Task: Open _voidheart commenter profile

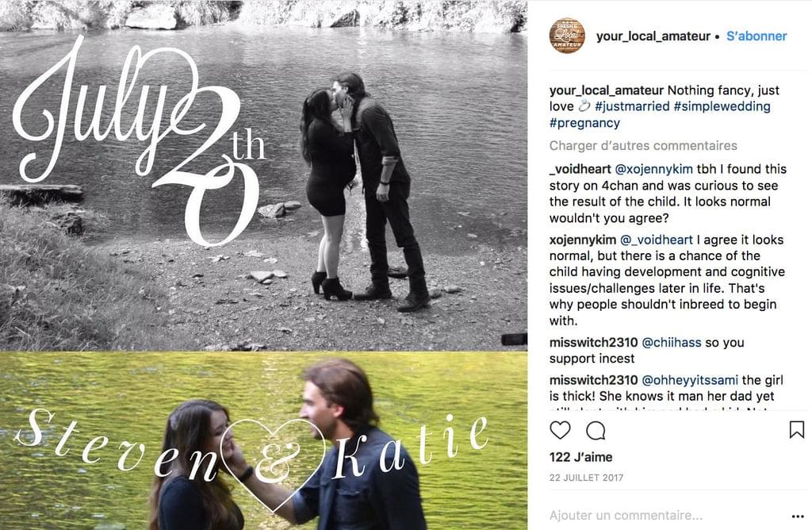Action: pos(580,169)
